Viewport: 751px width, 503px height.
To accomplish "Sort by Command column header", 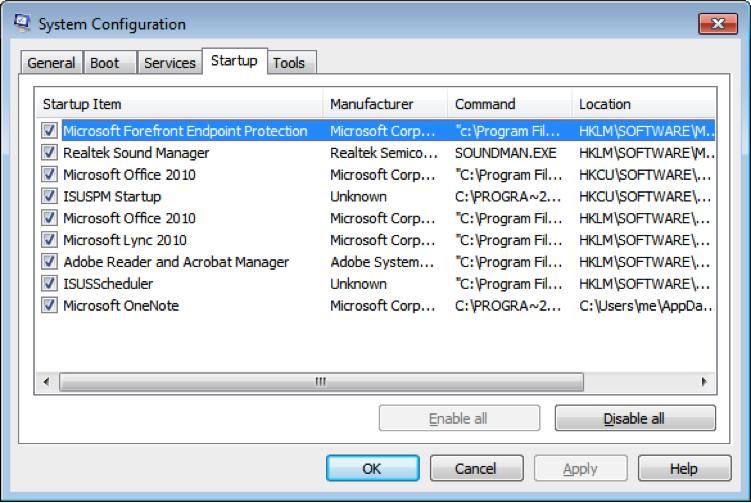I will pos(509,103).
